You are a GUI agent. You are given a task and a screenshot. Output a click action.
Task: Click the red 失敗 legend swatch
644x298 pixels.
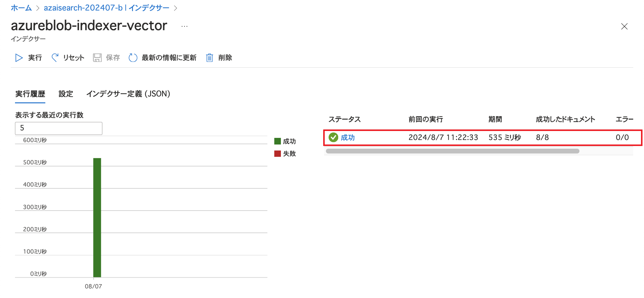[278, 154]
